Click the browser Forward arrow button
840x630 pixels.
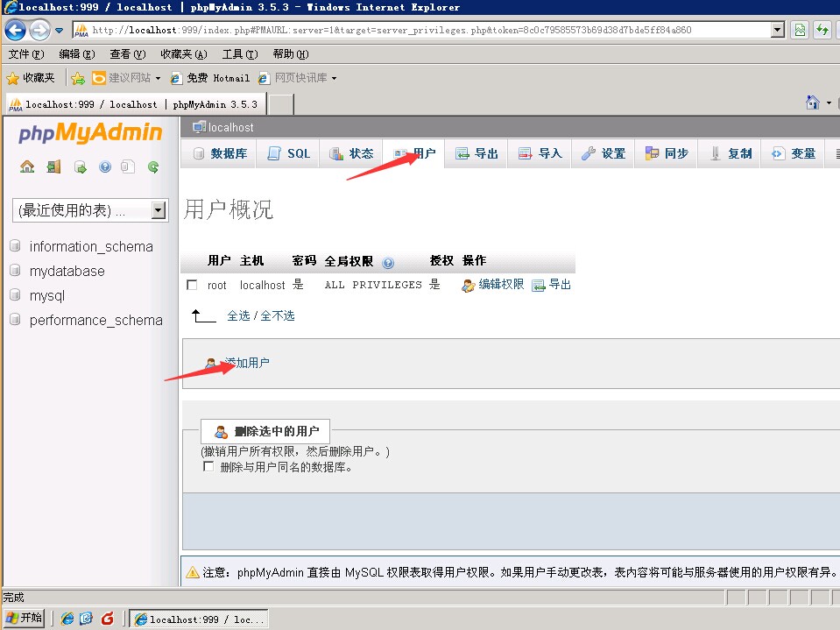[39, 30]
